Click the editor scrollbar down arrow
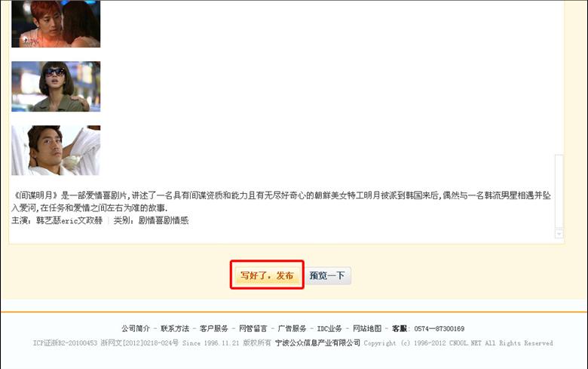This screenshot has height=369, width=588. coord(559,233)
